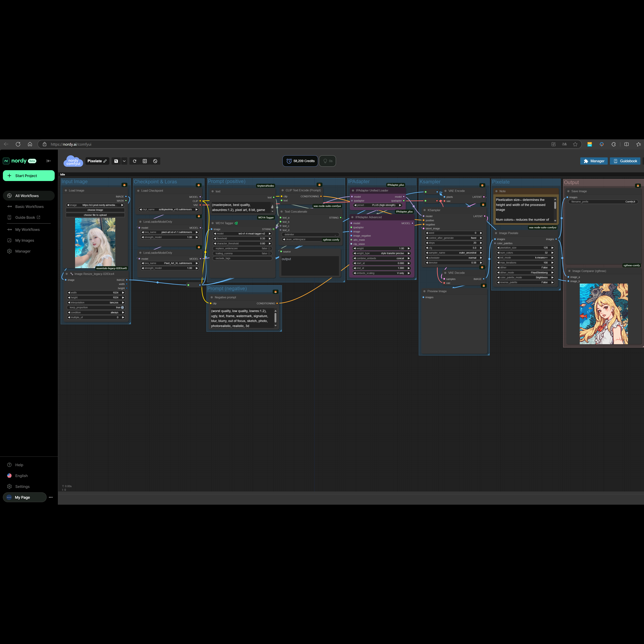Click the refresh workflow icon
The image size is (644, 644).
[x=135, y=161]
